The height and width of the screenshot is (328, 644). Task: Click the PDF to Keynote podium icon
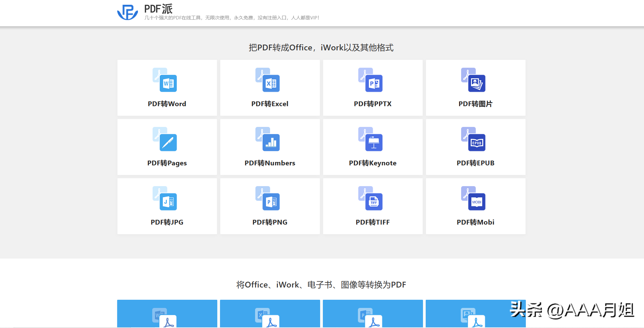click(371, 139)
